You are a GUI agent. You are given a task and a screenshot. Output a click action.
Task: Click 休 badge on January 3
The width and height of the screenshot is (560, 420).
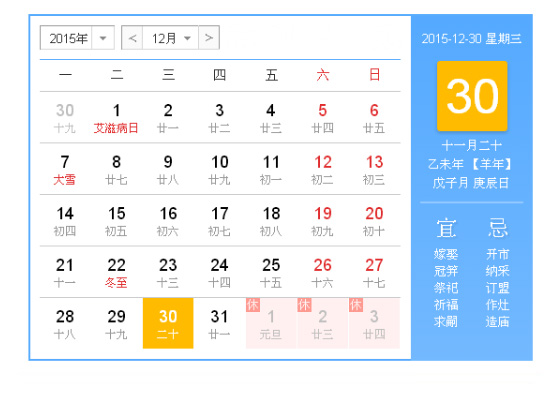(x=356, y=305)
